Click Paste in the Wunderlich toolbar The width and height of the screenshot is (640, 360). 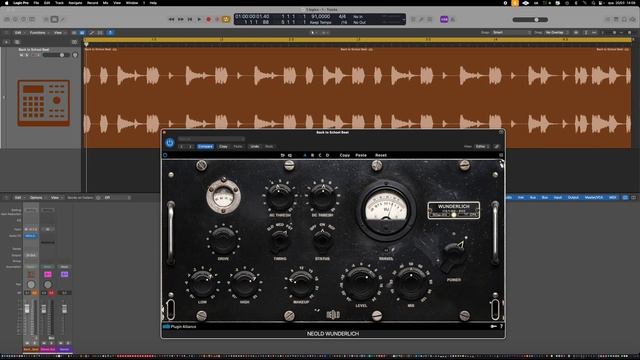pos(361,156)
